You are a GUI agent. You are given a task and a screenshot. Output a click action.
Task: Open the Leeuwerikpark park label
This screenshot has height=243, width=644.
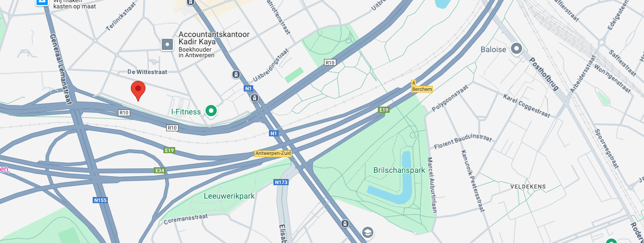click(229, 196)
